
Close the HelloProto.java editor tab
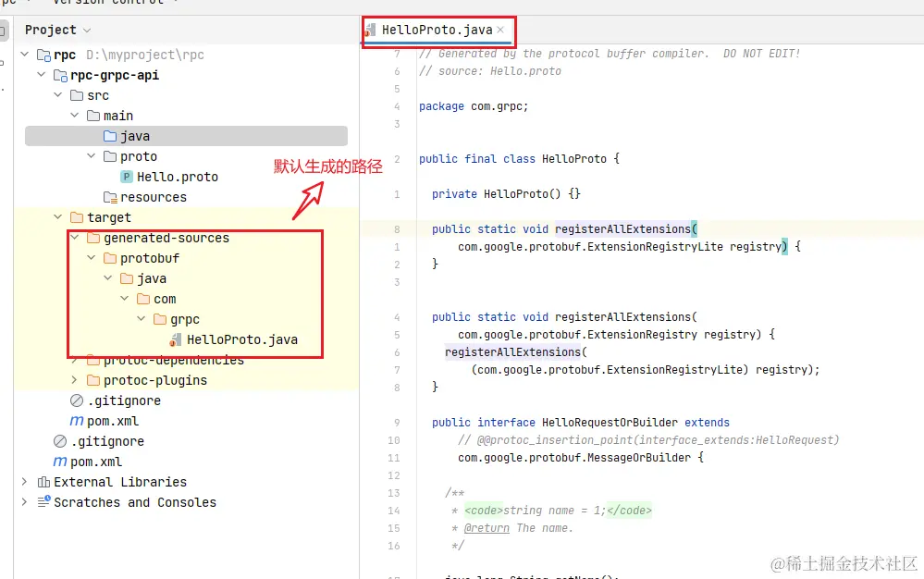(500, 30)
